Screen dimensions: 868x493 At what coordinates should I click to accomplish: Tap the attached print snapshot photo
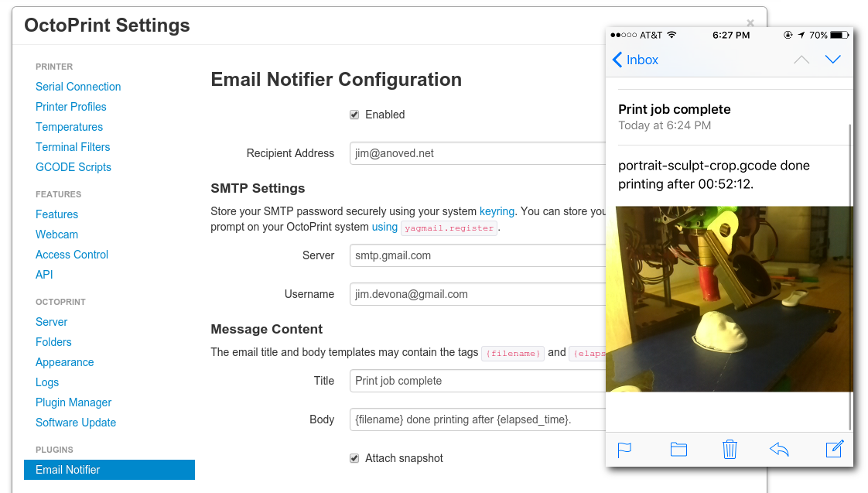point(729,299)
